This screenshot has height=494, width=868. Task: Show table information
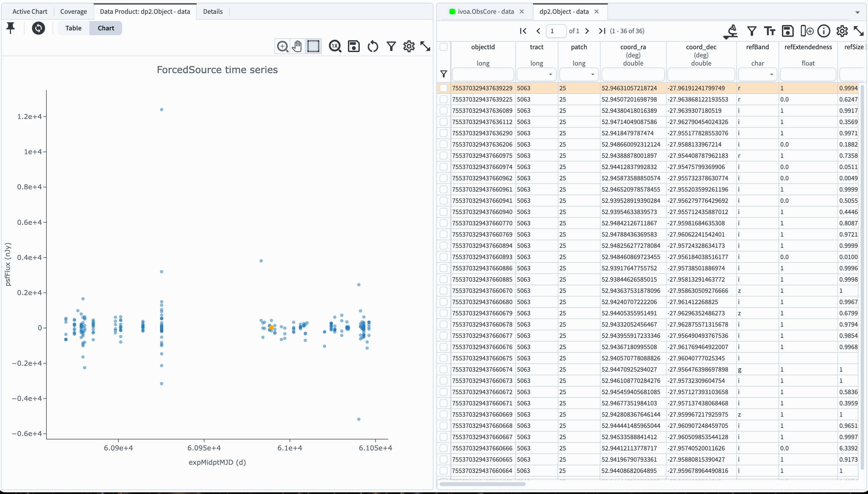(x=824, y=31)
